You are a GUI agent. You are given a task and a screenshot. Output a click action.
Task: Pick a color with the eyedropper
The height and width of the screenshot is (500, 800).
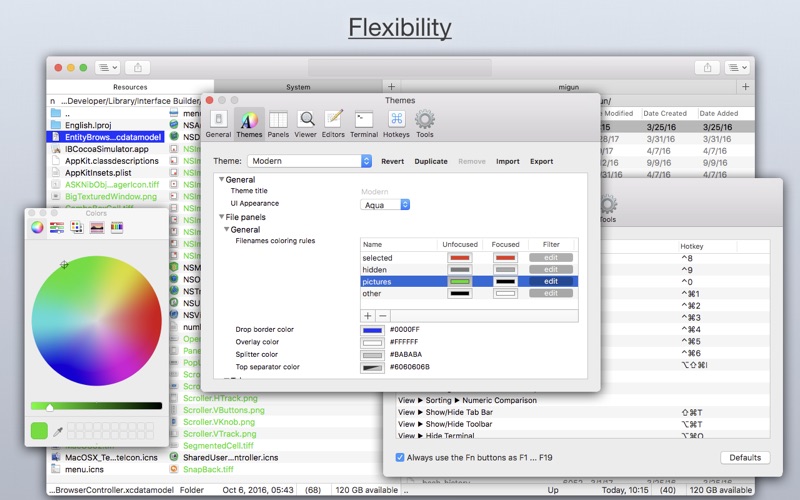coord(58,432)
